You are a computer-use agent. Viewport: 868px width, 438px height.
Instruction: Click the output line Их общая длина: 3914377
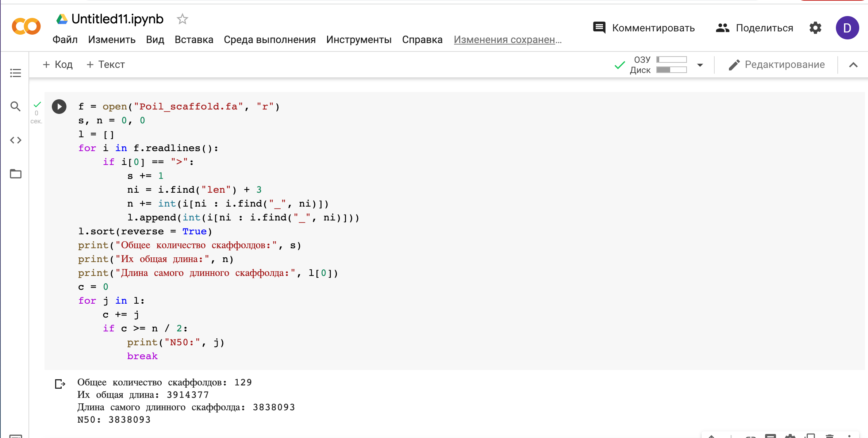(143, 395)
